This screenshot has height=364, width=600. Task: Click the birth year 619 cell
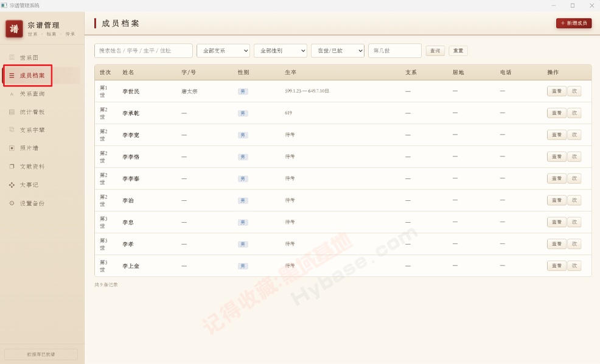tap(288, 113)
